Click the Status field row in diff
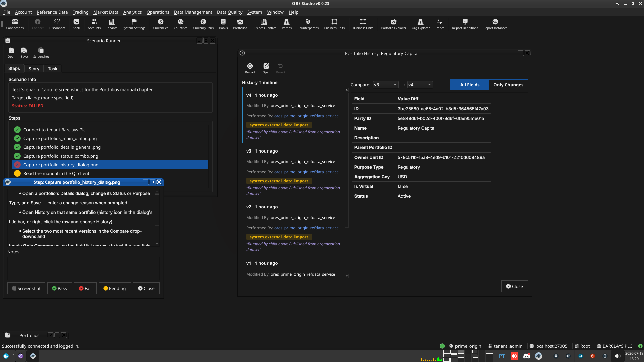 [x=421, y=196]
